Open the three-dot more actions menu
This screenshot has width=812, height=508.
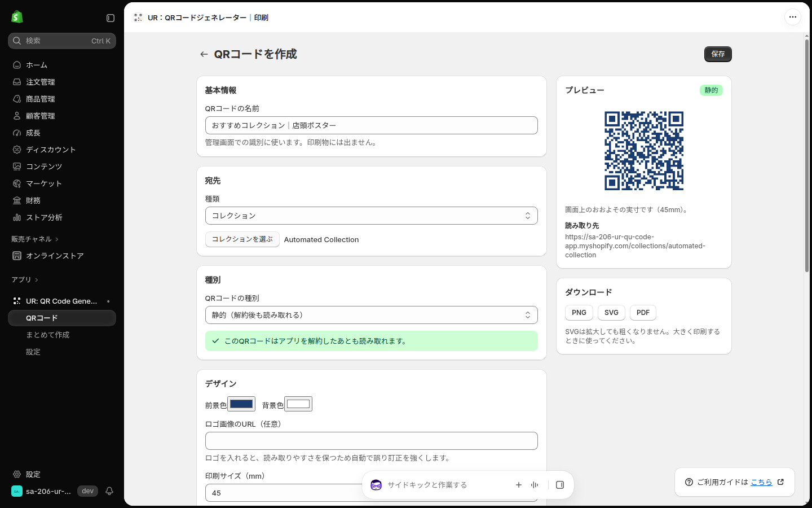point(793,17)
